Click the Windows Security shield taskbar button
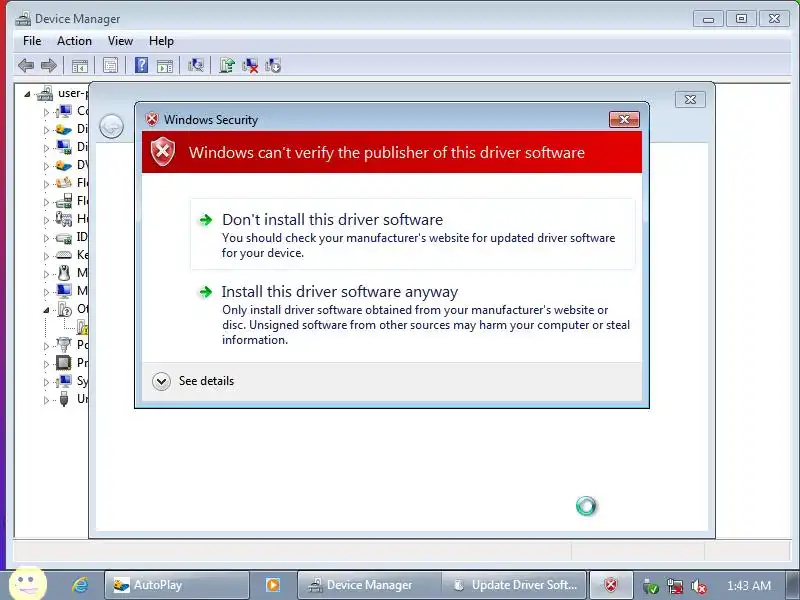 [611, 585]
